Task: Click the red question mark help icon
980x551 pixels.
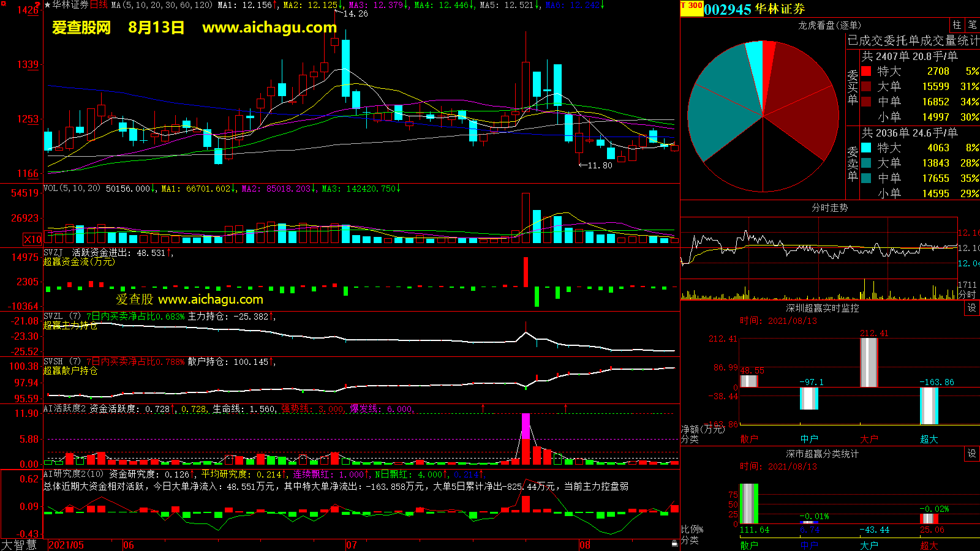Action: pos(38,5)
